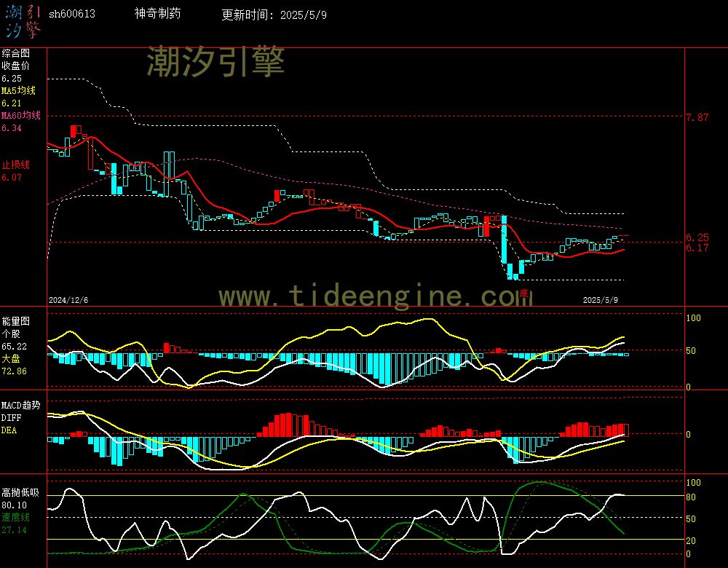Click the 速度线 value 27.14
This screenshot has height=568, width=728.
tap(14, 530)
